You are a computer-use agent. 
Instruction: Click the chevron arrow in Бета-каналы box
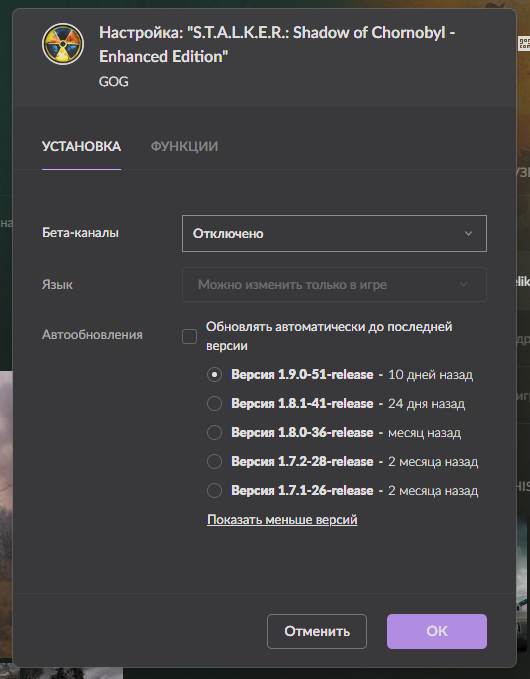click(x=468, y=233)
